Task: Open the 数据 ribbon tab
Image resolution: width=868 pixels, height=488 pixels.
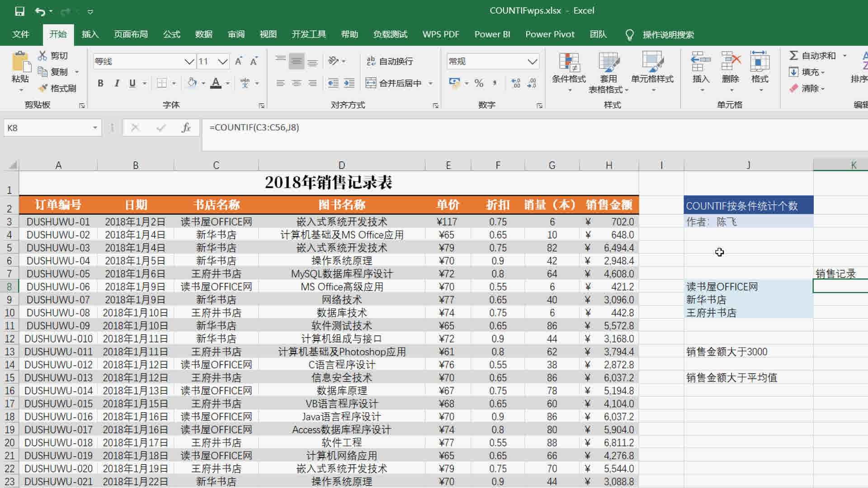Action: tap(203, 34)
